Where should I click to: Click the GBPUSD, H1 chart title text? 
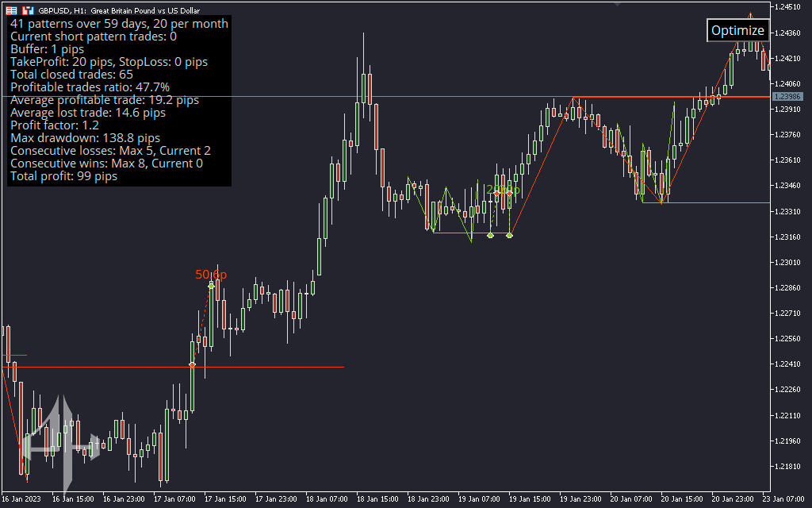(119, 10)
